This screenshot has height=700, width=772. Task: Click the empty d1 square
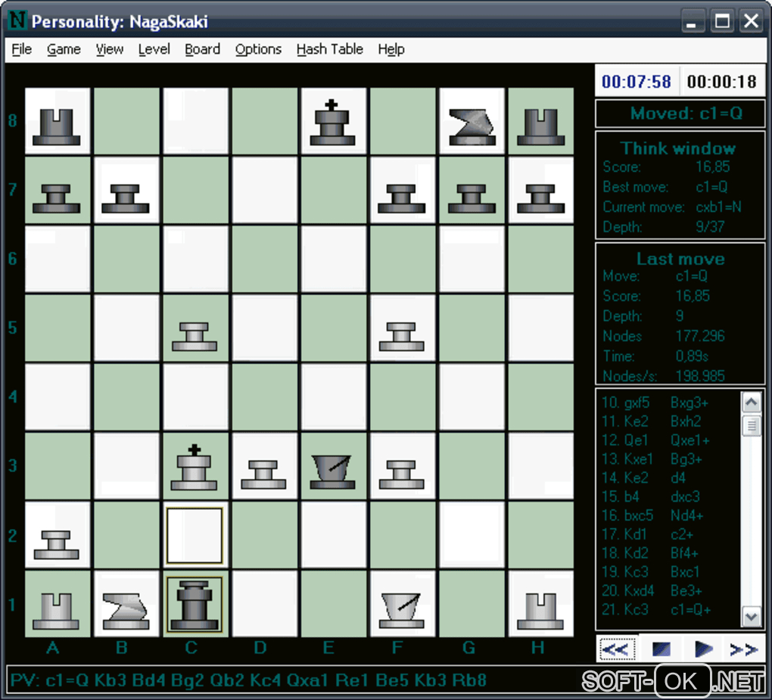[x=263, y=604]
